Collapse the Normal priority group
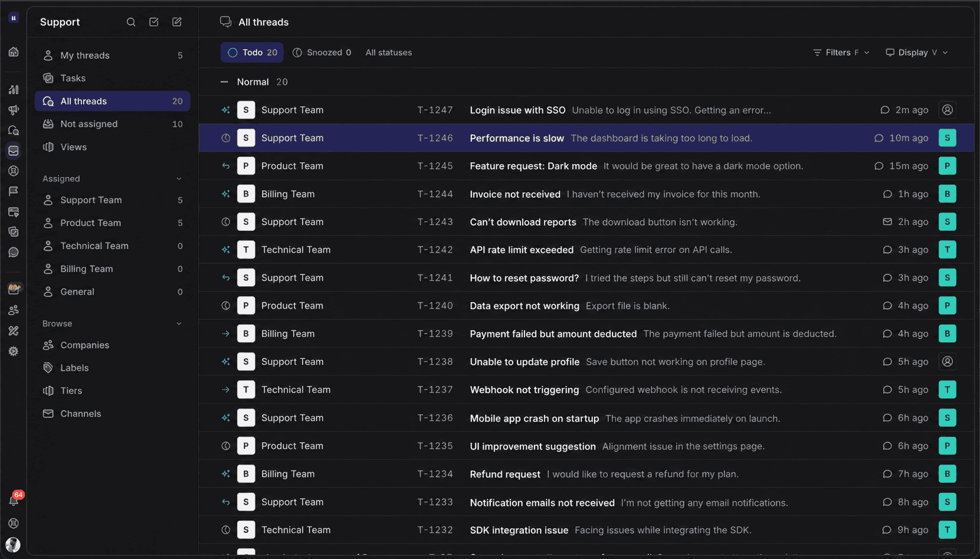The width and height of the screenshot is (980, 559). point(224,82)
